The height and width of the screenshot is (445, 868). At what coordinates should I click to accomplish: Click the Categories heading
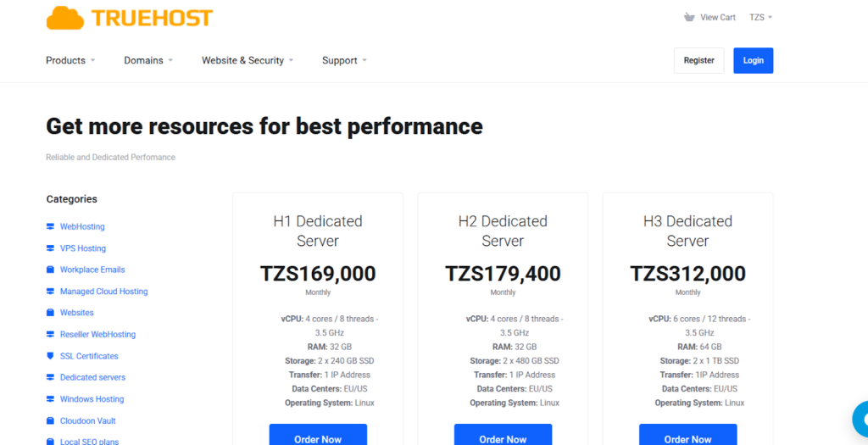pos(71,198)
